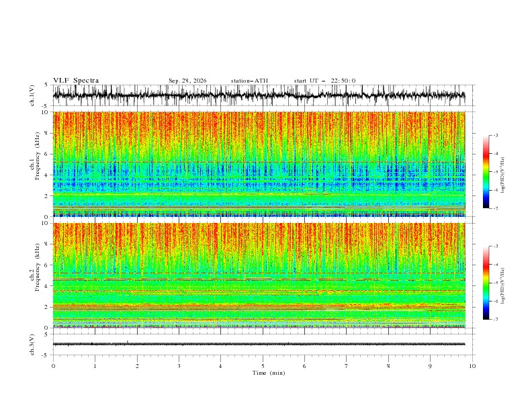Viewport: 532px width, 411px height.
Task: Click the time axis tick labeled 5
Action: tap(263, 366)
